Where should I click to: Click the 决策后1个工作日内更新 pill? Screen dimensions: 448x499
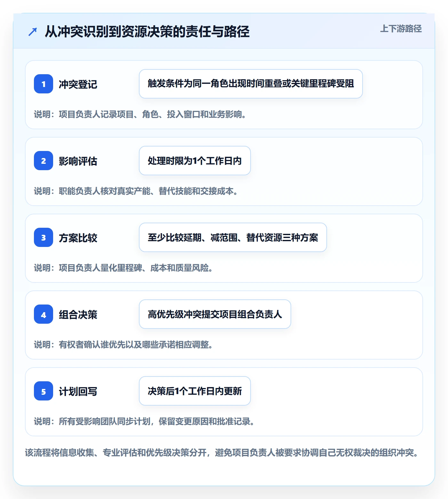pos(195,391)
